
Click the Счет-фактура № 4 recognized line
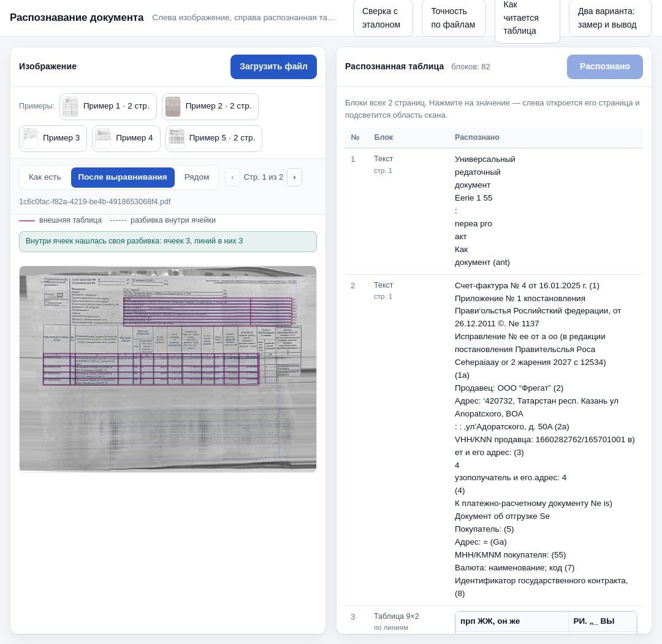(x=527, y=286)
